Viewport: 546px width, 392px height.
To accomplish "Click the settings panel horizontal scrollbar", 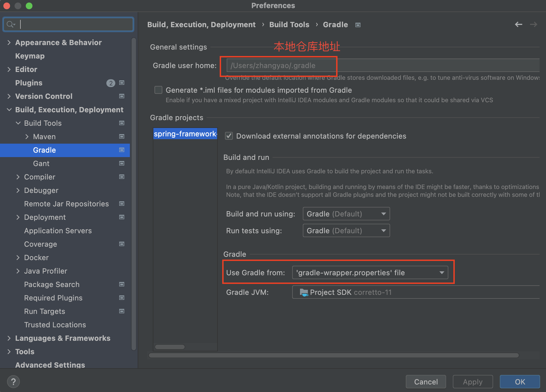I will tap(334, 355).
